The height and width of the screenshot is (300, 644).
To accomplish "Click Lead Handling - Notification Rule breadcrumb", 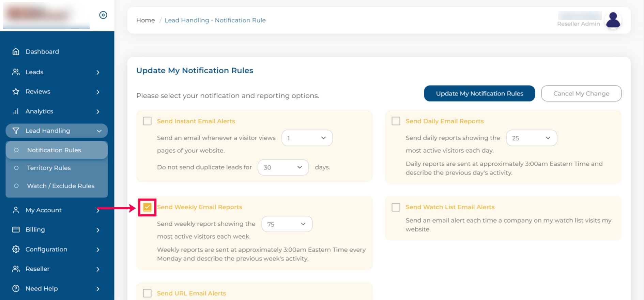I will (215, 20).
